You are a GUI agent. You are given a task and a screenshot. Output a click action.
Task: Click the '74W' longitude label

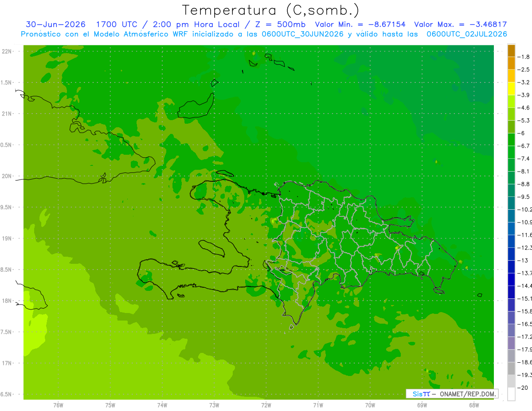[162, 405]
